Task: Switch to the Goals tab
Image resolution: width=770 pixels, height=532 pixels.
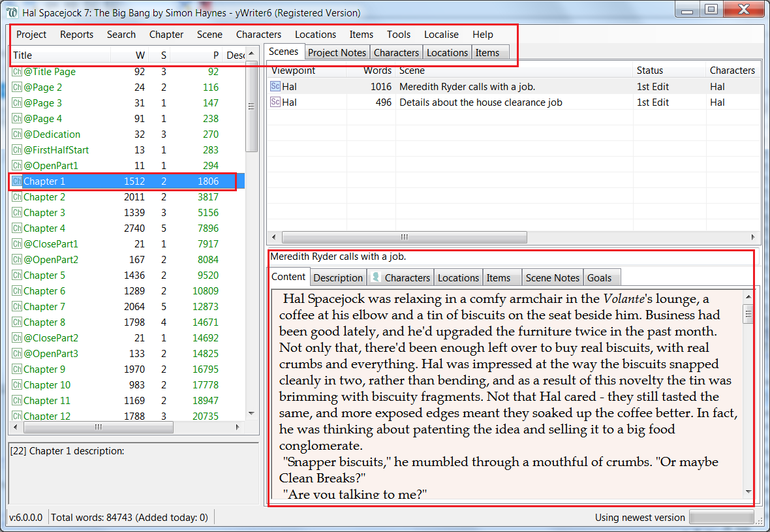Action: (602, 277)
